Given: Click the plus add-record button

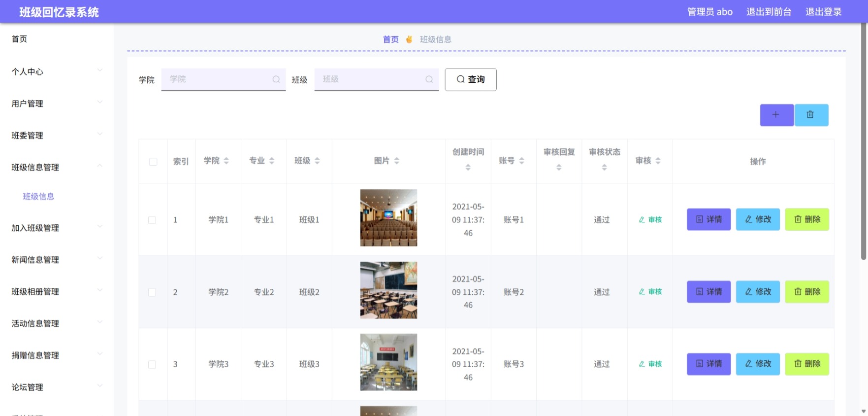Looking at the screenshot, I should coord(776,115).
